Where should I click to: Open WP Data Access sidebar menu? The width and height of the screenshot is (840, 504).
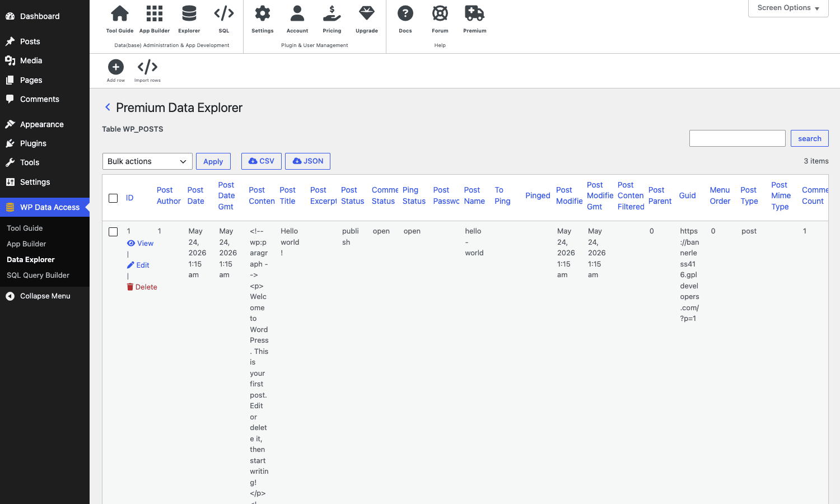coord(45,207)
